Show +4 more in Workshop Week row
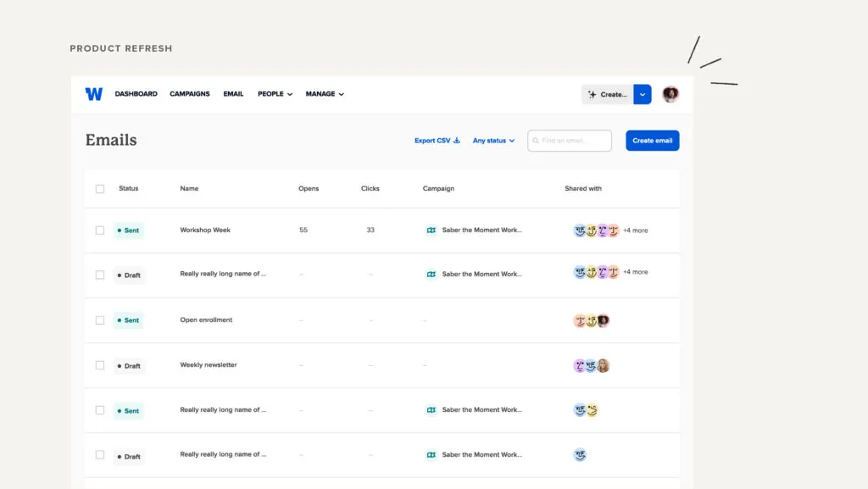The height and width of the screenshot is (489, 868). click(636, 231)
